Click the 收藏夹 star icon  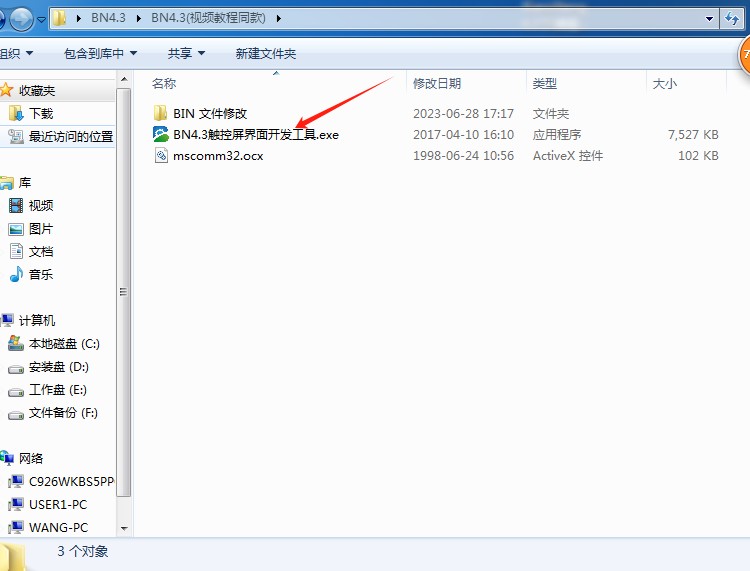[x=6, y=90]
